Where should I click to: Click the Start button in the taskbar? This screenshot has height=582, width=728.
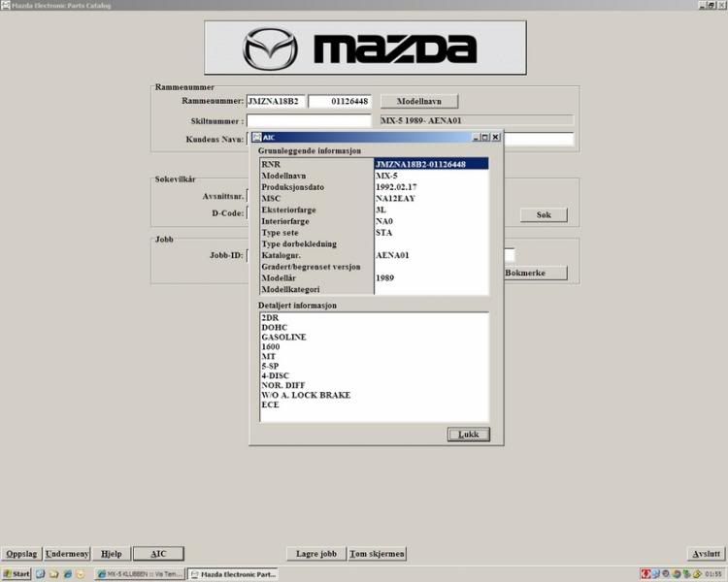[x=17, y=574]
